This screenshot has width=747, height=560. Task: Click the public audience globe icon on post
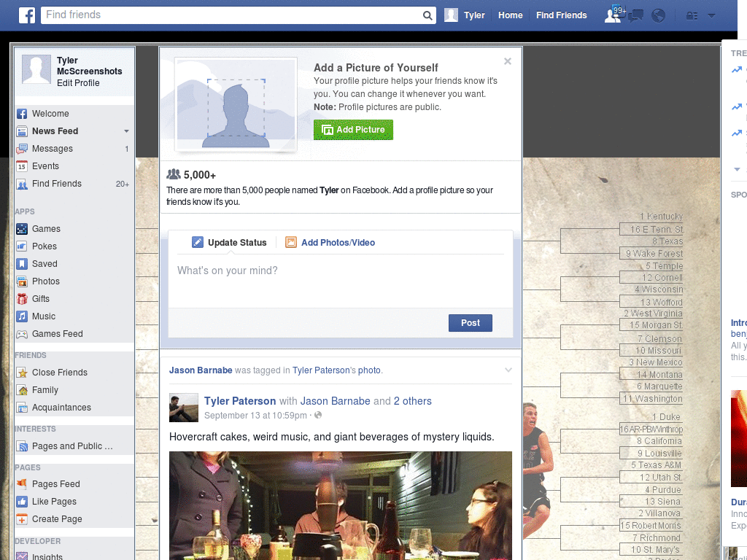pyautogui.click(x=318, y=415)
